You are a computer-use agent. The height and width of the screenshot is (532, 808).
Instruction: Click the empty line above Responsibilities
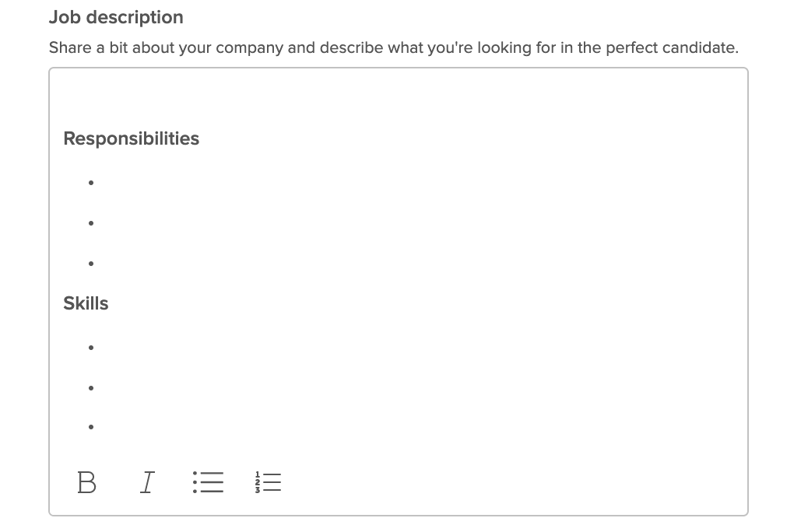tap(399, 98)
